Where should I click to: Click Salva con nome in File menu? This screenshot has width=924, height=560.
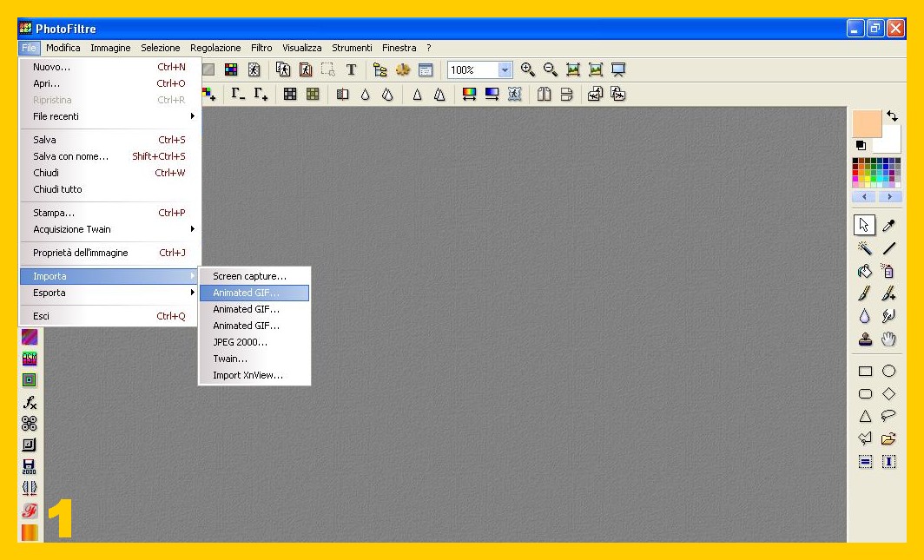click(71, 156)
